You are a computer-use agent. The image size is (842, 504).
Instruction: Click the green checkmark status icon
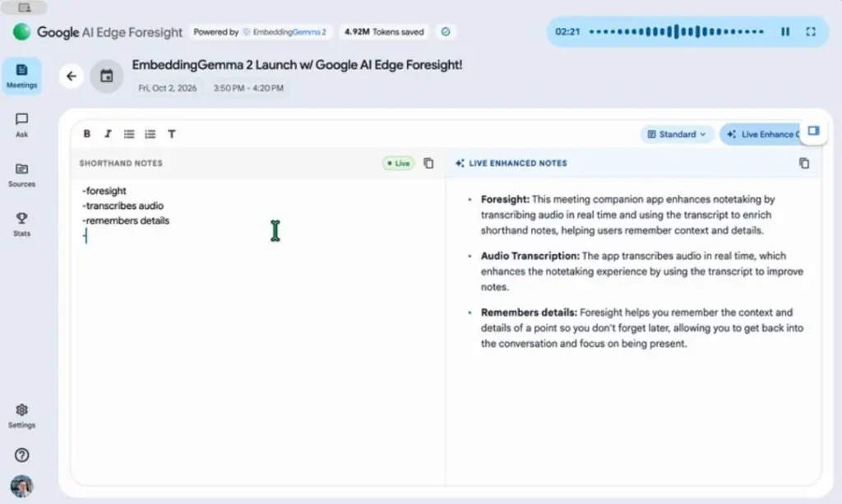pos(445,32)
